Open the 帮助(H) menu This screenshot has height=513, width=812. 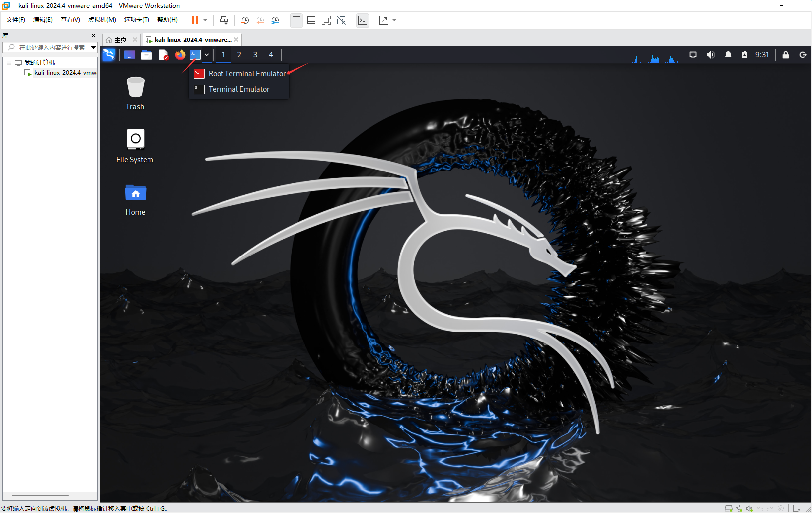[x=167, y=20]
